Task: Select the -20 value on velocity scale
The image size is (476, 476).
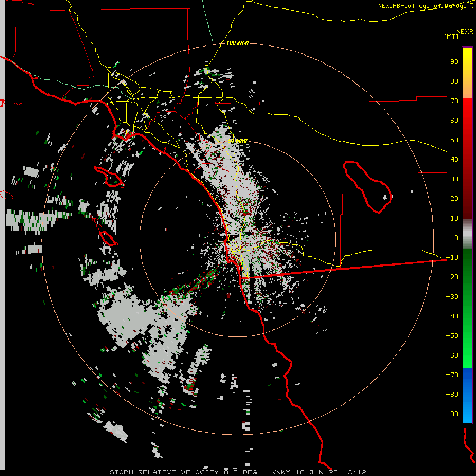Action: 452,277
